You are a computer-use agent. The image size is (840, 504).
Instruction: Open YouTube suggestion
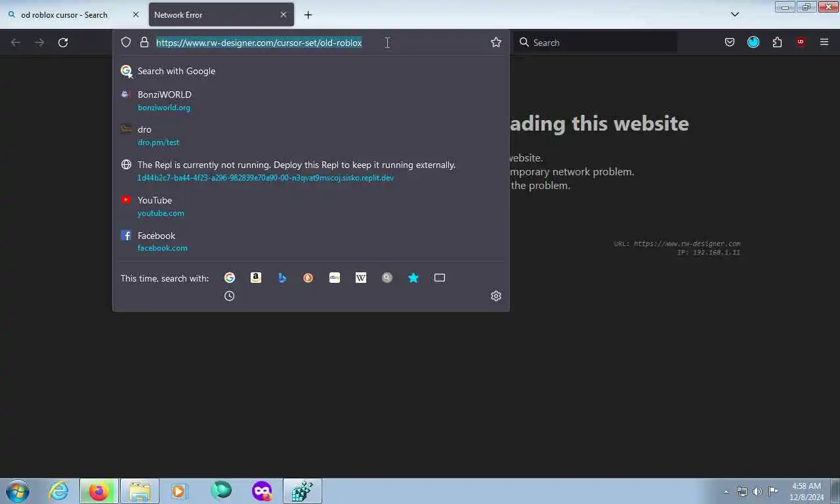point(311,206)
